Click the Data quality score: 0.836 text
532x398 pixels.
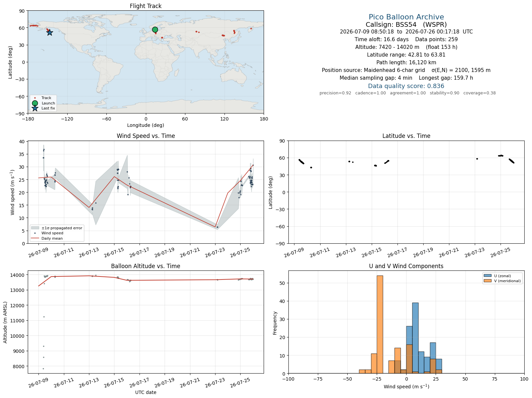[406, 86]
